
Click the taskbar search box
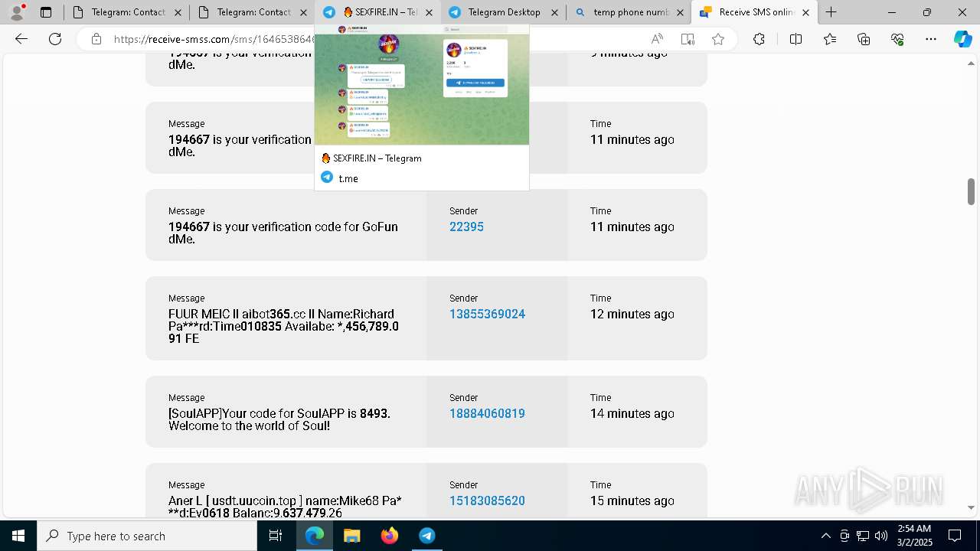point(147,536)
